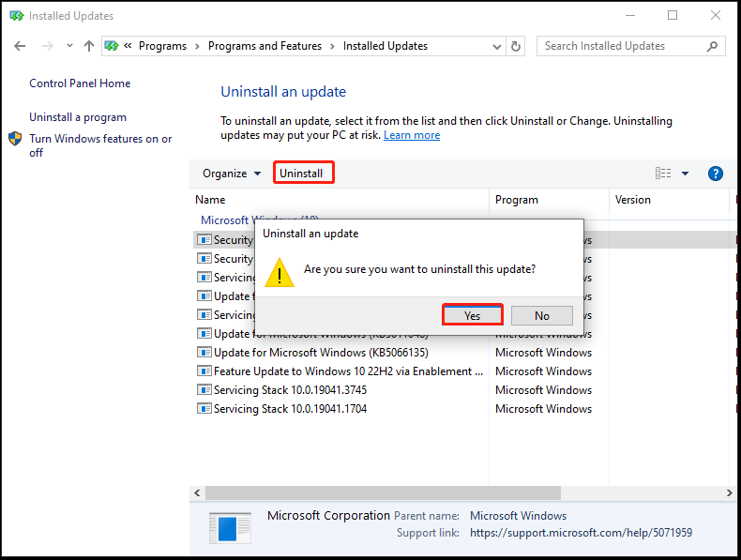Select Feature Update to Windows 10 22H2 row

(349, 371)
